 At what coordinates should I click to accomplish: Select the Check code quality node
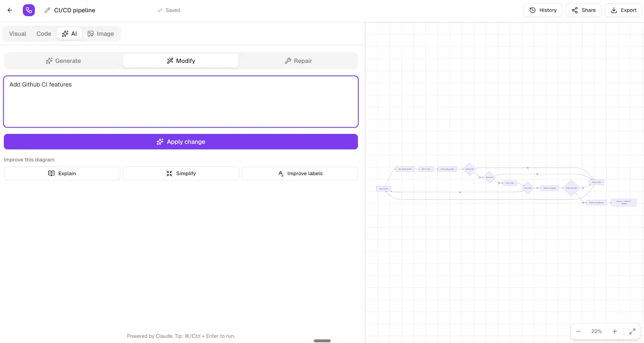(x=447, y=169)
